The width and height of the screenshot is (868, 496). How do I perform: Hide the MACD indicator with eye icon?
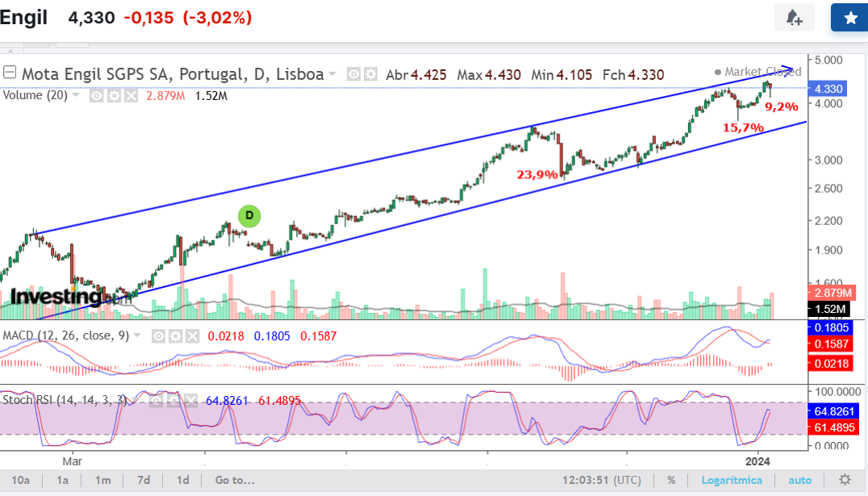point(158,336)
